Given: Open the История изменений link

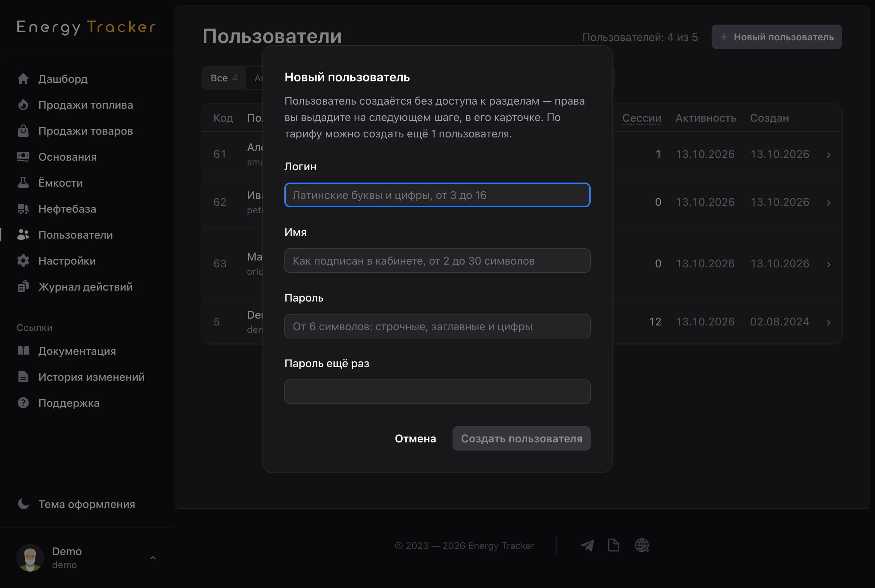Looking at the screenshot, I should click(92, 377).
